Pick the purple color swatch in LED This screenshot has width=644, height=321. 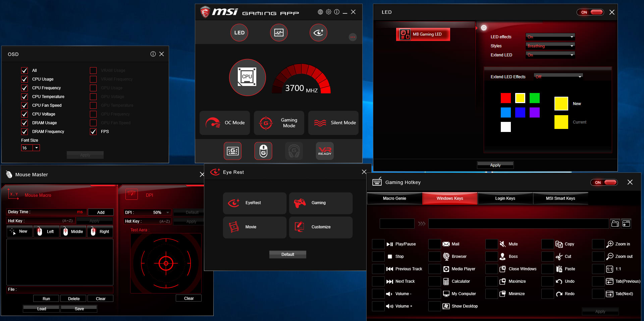coord(535,112)
